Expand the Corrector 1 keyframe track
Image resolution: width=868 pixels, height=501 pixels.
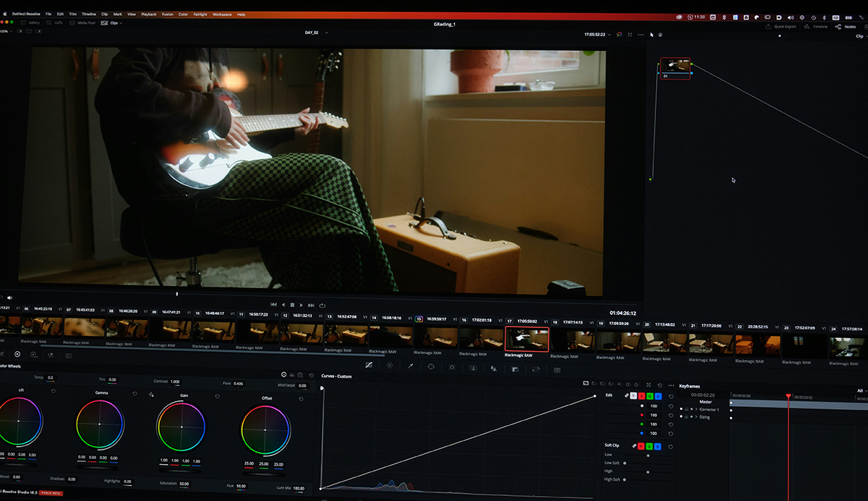(697, 410)
